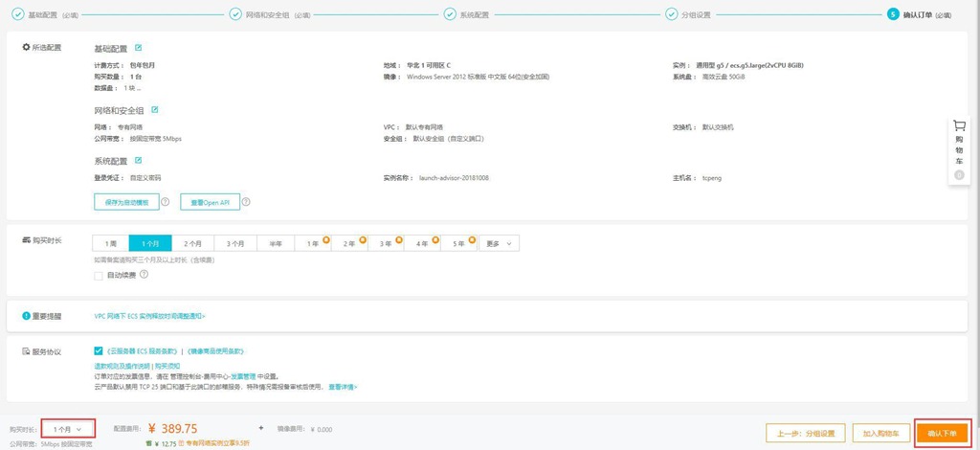Screen dimensions: 980x450
Task: Uncheck the 服务协议 agreement checkbox
Action: pyautogui.click(x=99, y=351)
